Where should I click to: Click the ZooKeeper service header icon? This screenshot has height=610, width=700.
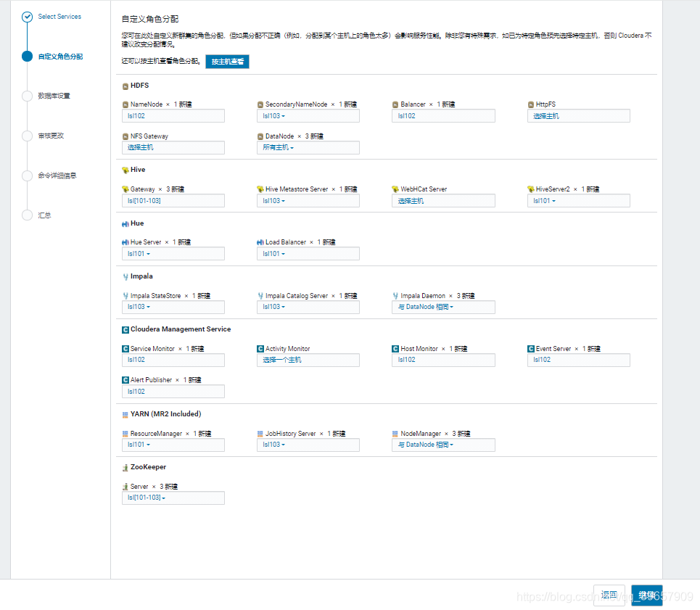(125, 468)
